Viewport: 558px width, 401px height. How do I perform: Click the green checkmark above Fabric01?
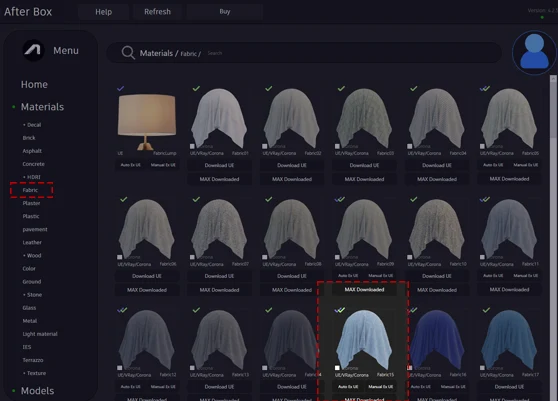(x=196, y=88)
